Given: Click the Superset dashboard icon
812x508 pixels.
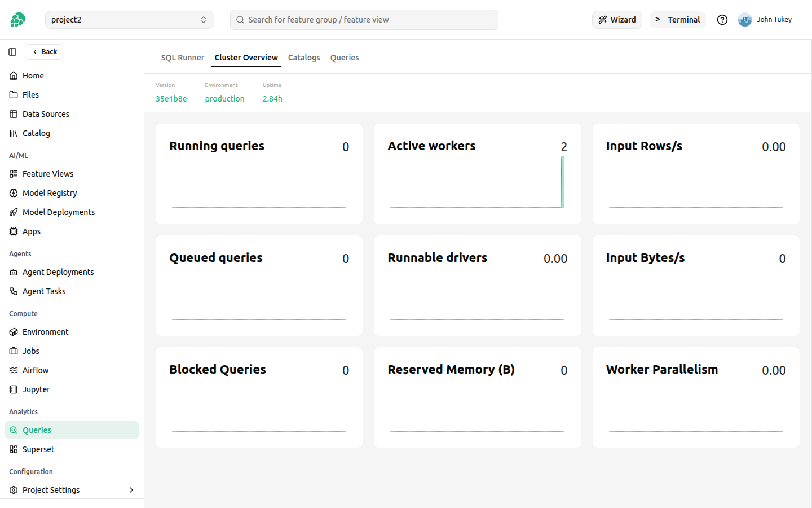Looking at the screenshot, I should (14, 449).
